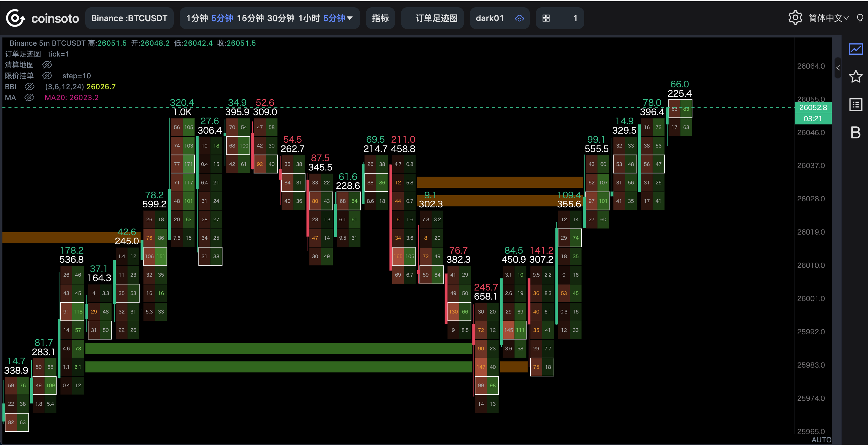Click the cloud sync icon beside dark01
Viewport: 868px width, 445px height.
tap(519, 18)
